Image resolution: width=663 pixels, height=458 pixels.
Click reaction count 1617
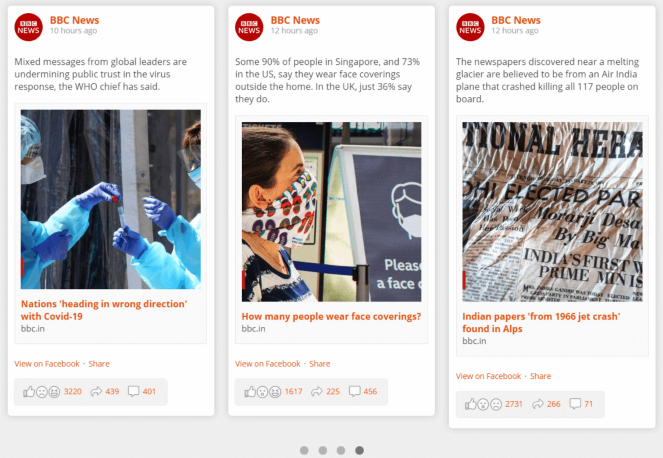(x=293, y=392)
